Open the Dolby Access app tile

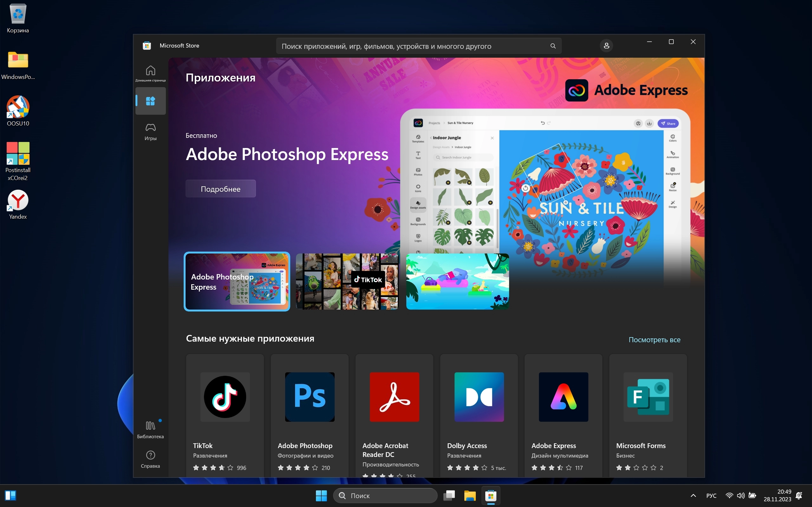tap(479, 397)
